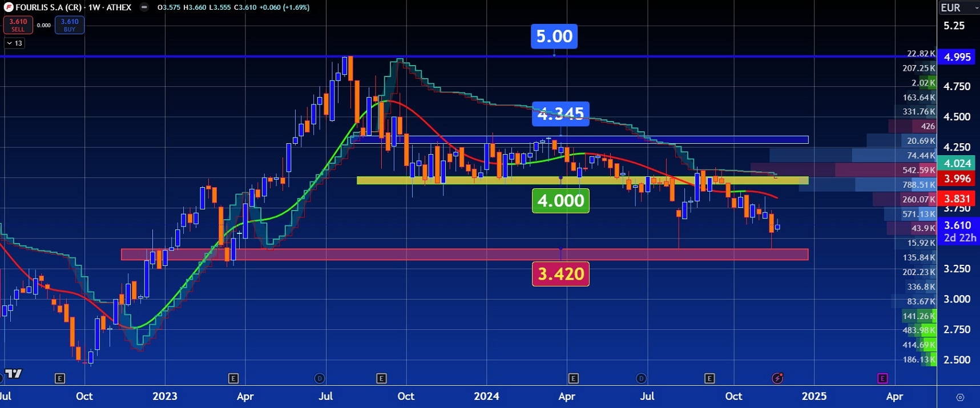Open the earnings marker between Jul and Oct 2023
Viewport: 980px width, 408px height.
tap(381, 378)
